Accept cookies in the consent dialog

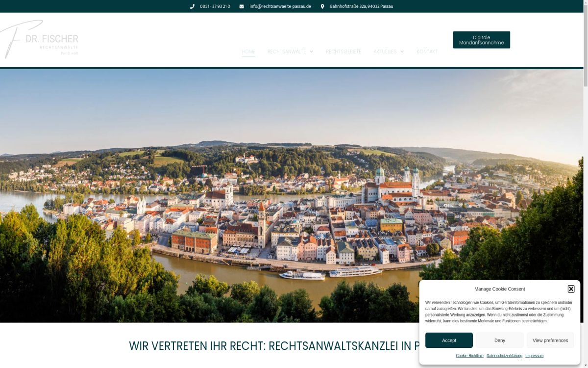[449, 340]
